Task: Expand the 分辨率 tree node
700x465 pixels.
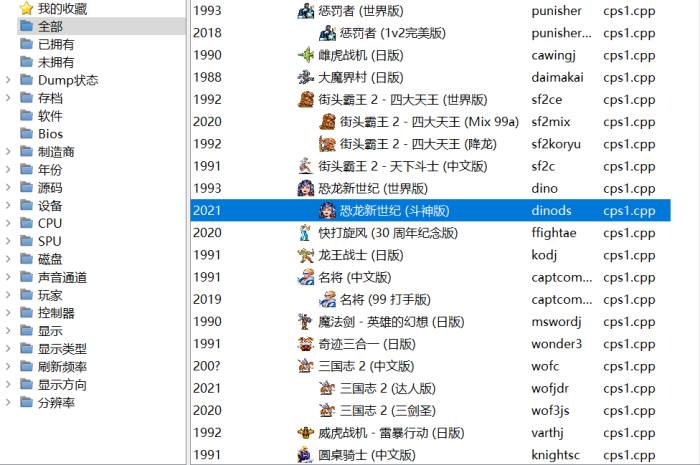Action: [x=8, y=403]
